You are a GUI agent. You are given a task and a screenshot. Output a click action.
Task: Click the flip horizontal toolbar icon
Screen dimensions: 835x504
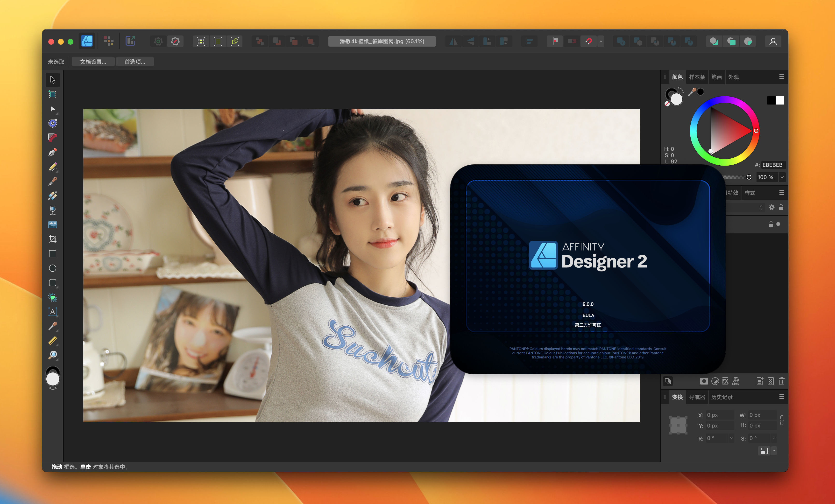pos(453,42)
